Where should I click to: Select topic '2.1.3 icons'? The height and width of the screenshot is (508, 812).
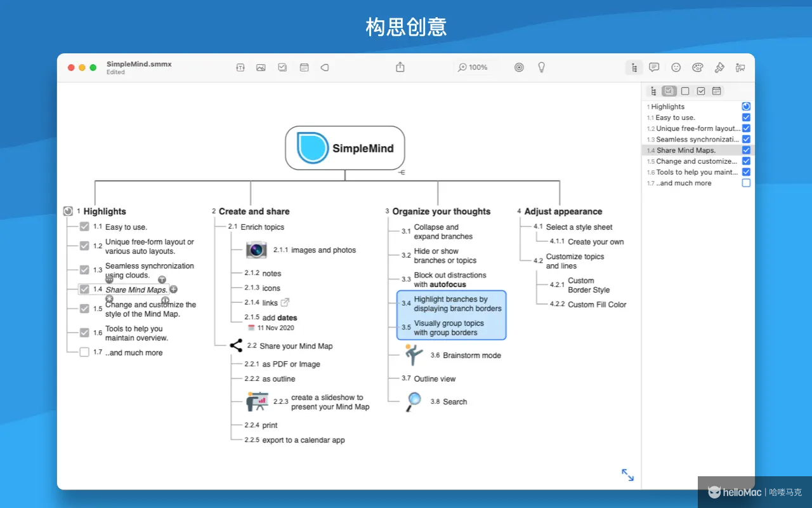tap(262, 288)
